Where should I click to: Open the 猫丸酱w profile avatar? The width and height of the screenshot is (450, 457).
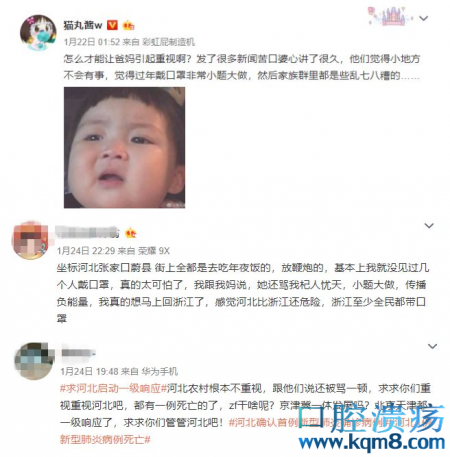(38, 32)
